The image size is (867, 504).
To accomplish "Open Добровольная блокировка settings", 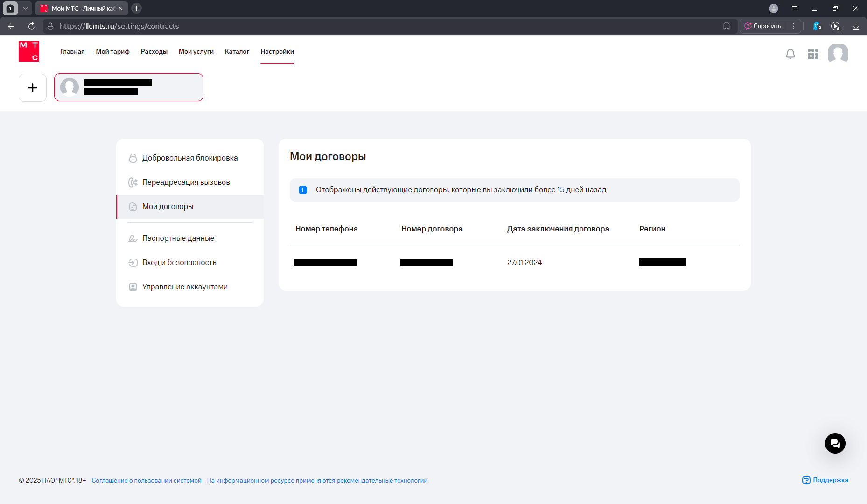I will coord(189,158).
